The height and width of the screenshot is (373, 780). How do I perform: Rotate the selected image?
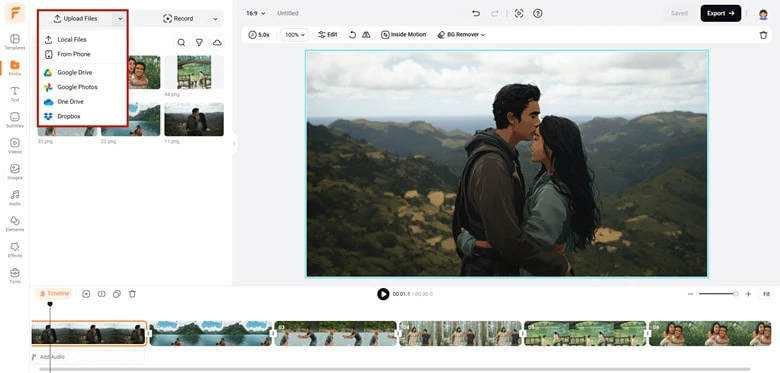pos(353,35)
